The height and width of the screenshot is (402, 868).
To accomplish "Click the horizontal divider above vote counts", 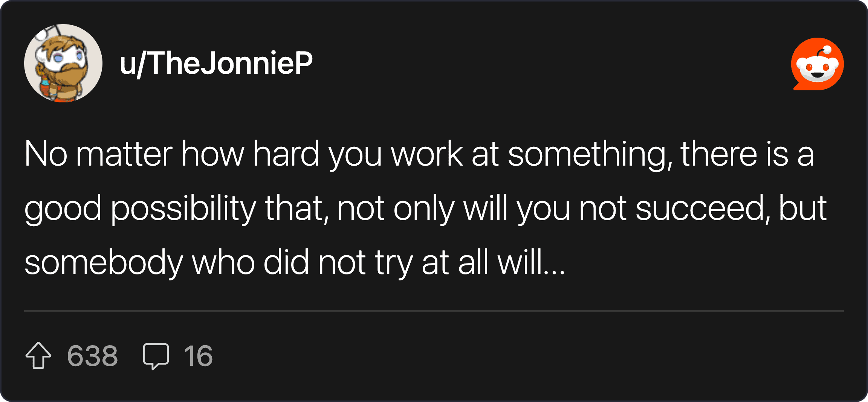I will click(x=434, y=311).
